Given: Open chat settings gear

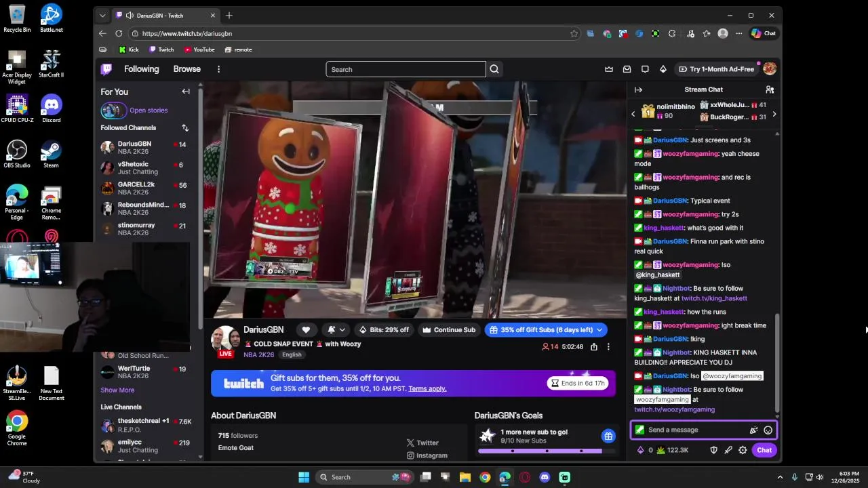Looking at the screenshot, I should (743, 450).
